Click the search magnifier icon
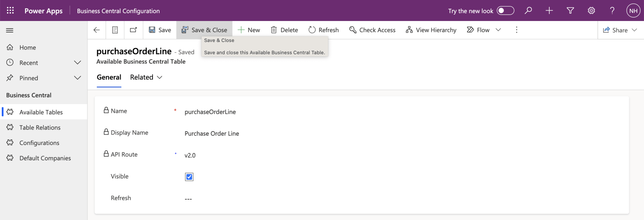644x220 pixels. pos(528,11)
